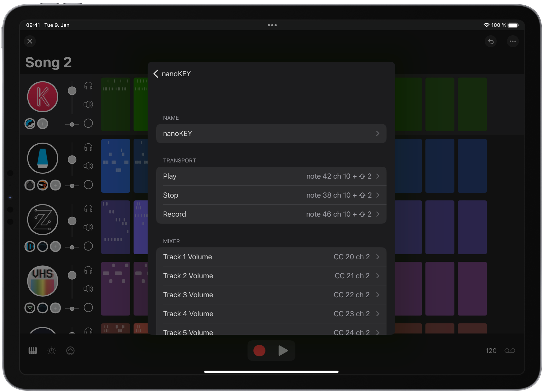Toggle the loop icon beside tempo
This screenshot has height=392, width=543.
[510, 351]
